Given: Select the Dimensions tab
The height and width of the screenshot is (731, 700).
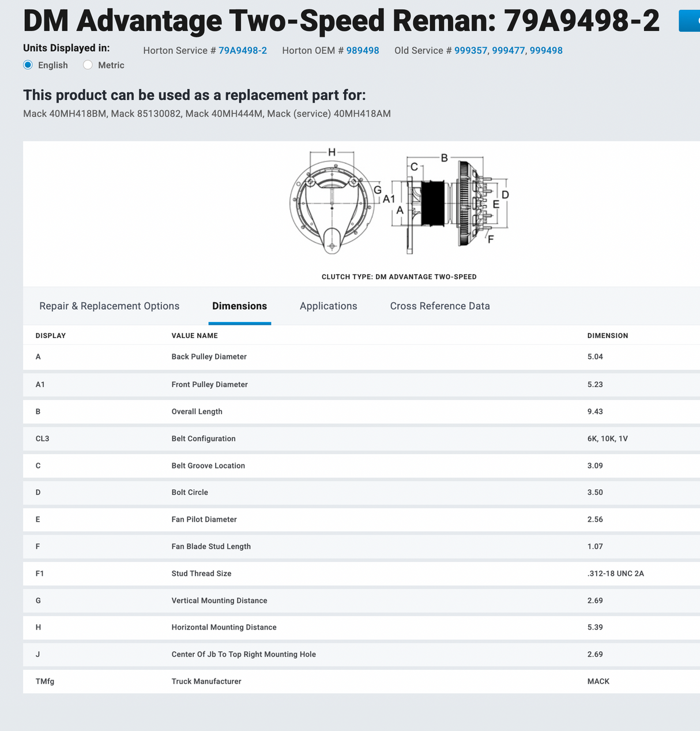Looking at the screenshot, I should [x=239, y=306].
